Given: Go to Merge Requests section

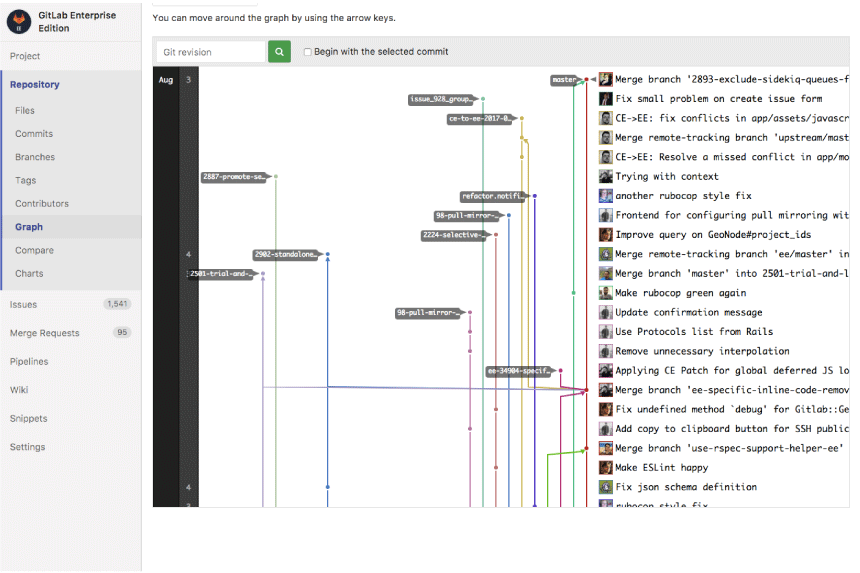Looking at the screenshot, I should point(44,333).
